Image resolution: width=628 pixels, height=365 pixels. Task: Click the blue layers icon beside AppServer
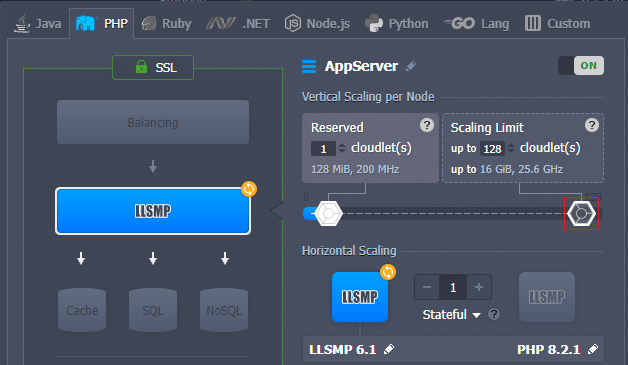point(309,67)
